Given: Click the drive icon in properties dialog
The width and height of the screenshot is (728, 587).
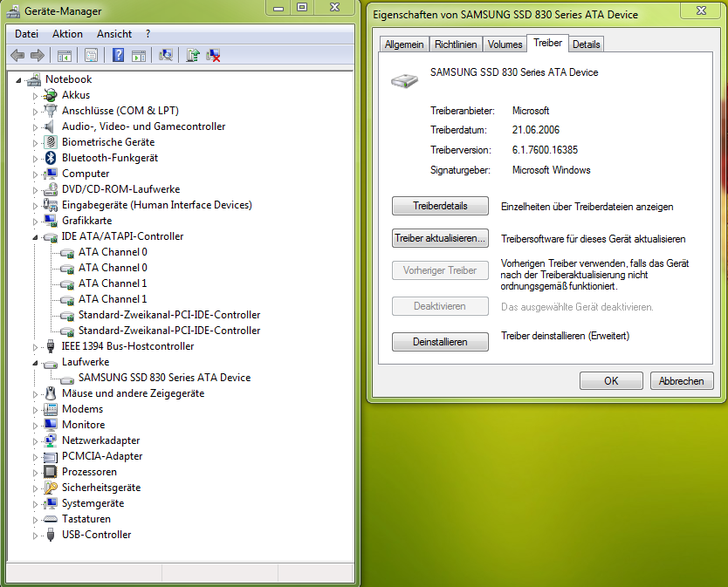Looking at the screenshot, I should (404, 80).
